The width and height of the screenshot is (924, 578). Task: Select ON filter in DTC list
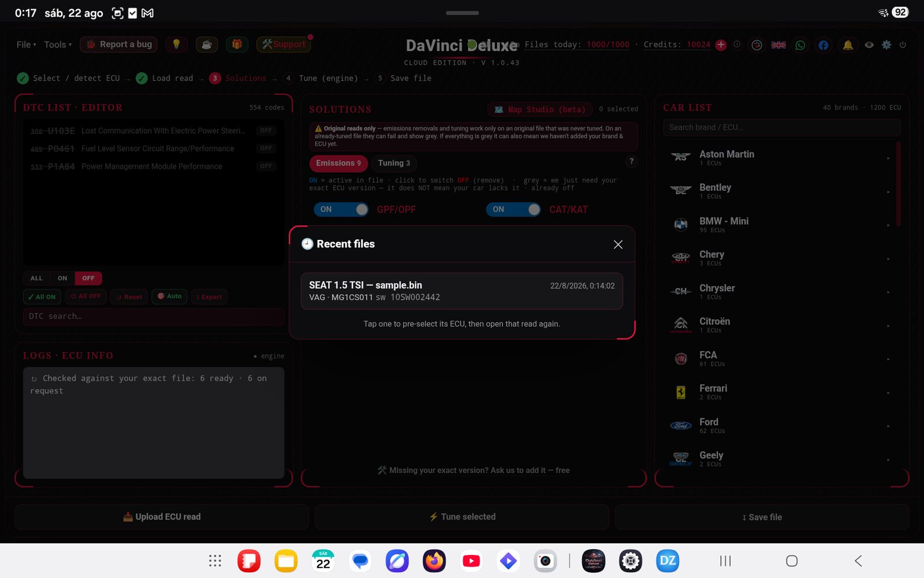click(62, 278)
